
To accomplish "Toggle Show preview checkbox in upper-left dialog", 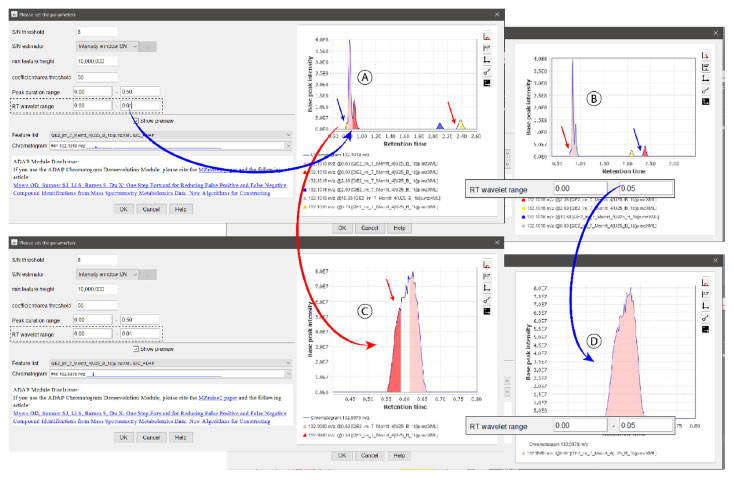I will pyautogui.click(x=137, y=121).
